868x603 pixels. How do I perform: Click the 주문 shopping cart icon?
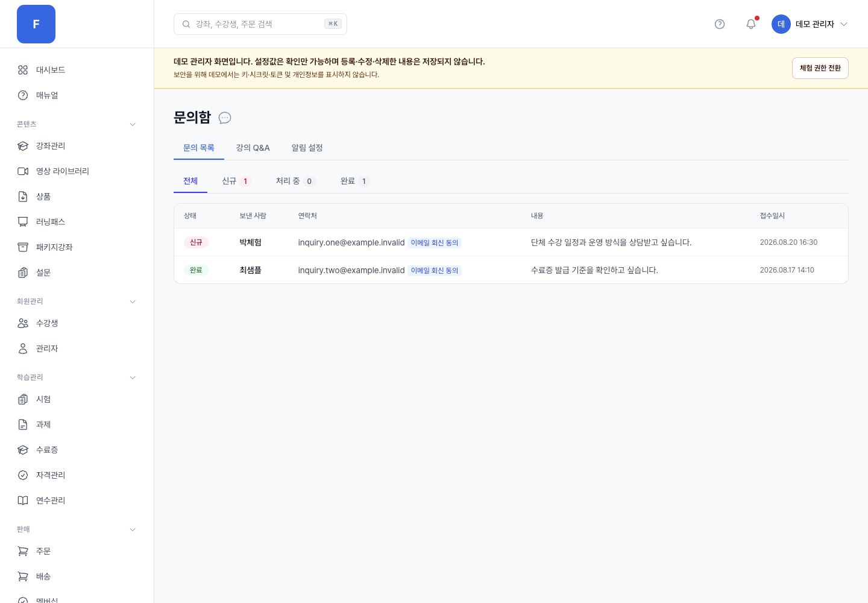tap(23, 551)
